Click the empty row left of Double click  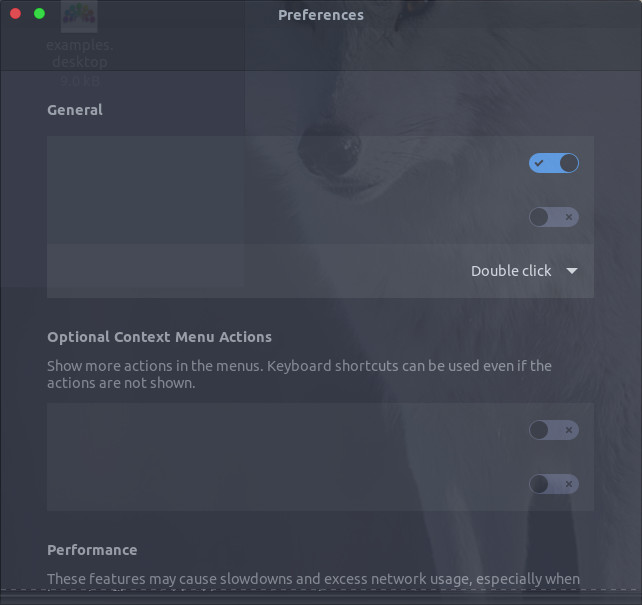[256, 271]
